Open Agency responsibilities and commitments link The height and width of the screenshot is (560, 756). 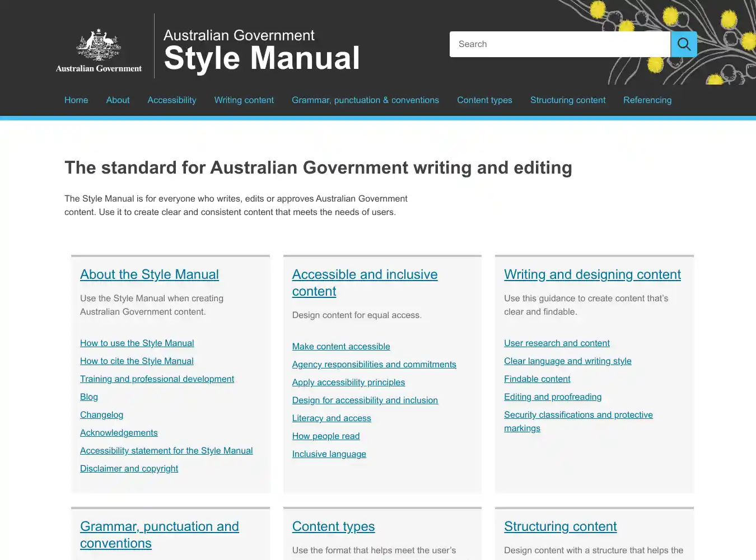tap(374, 365)
